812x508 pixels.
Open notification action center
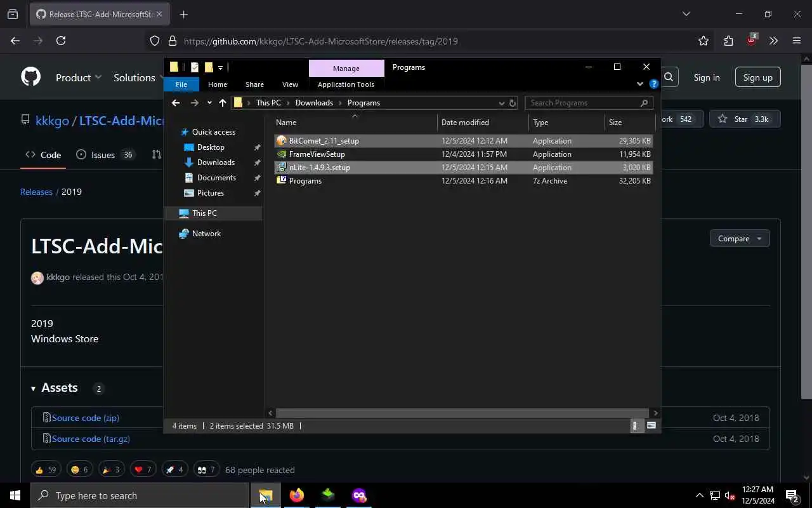(x=792, y=495)
